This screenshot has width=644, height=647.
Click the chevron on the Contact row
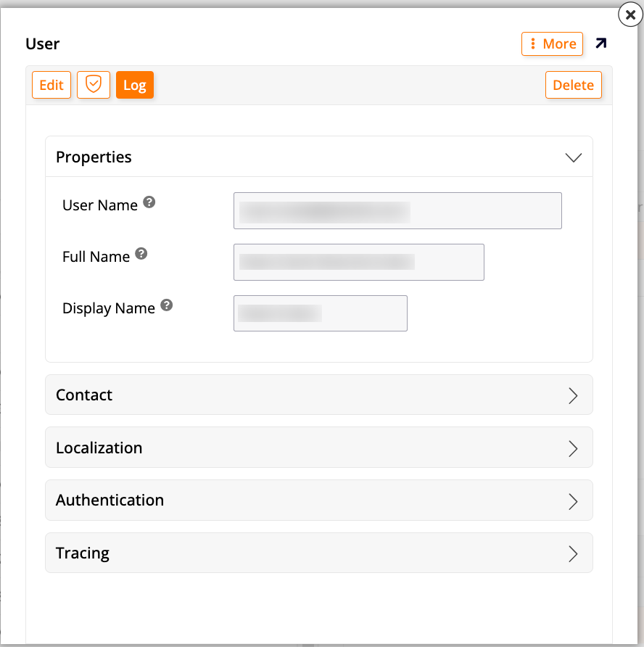tap(572, 395)
